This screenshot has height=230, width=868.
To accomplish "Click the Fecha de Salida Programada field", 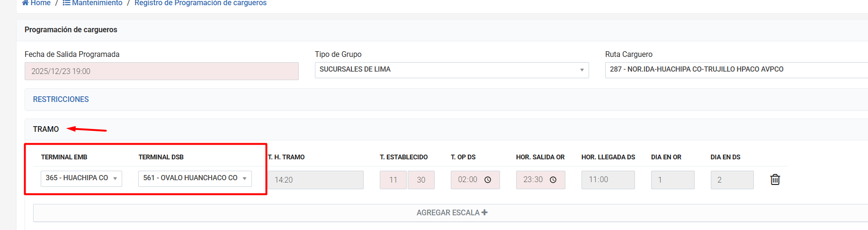I will [x=161, y=71].
